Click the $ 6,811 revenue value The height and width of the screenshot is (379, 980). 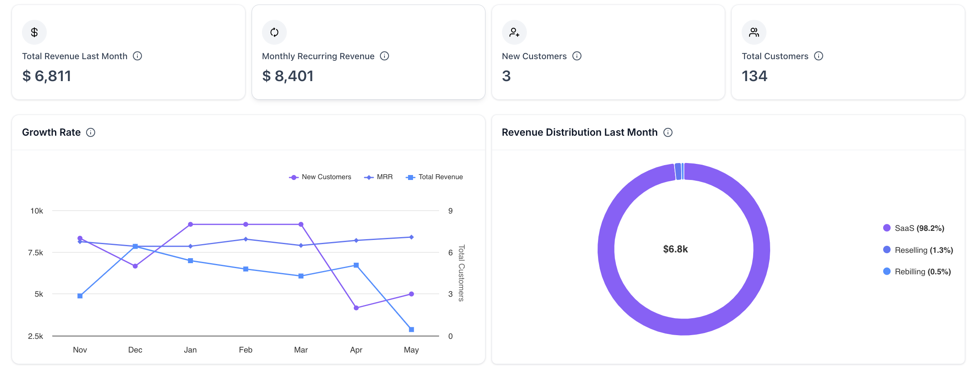(x=47, y=76)
